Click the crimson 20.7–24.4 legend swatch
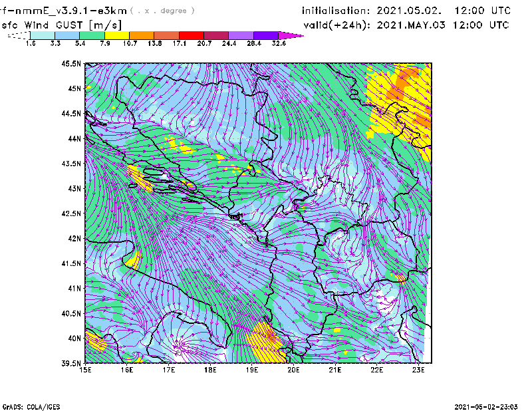 pyautogui.click(x=216, y=35)
